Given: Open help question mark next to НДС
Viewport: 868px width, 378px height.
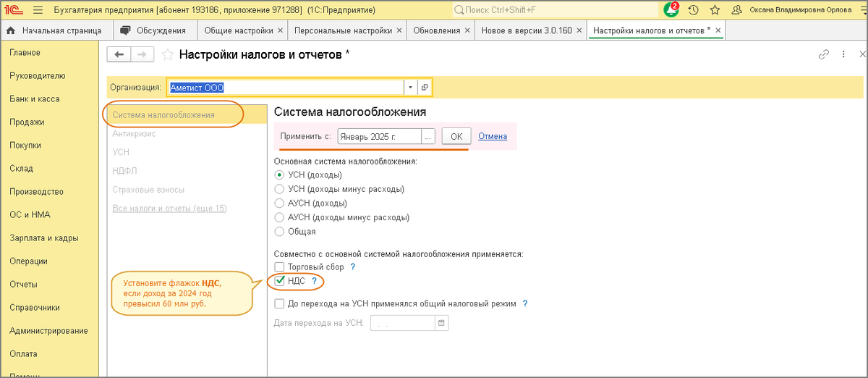Looking at the screenshot, I should 314,281.
